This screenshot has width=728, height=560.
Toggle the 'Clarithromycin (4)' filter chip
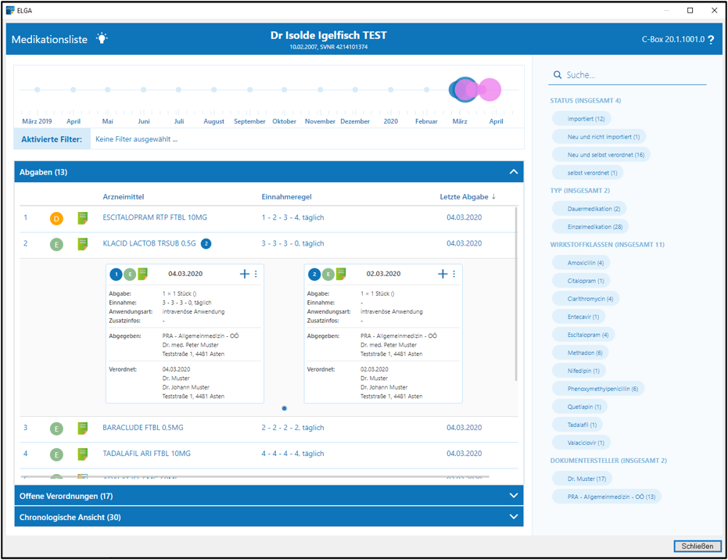coord(586,299)
